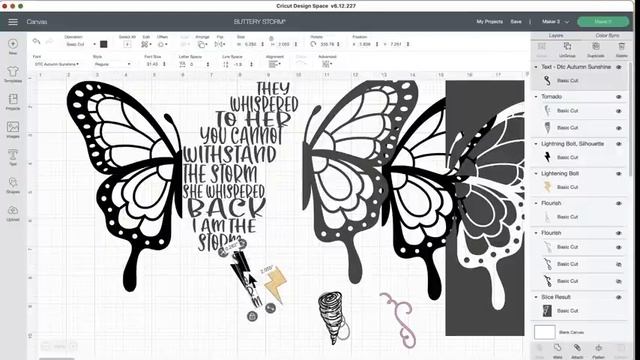Open the Projects panel
The image size is (640, 360).
[x=13, y=99]
